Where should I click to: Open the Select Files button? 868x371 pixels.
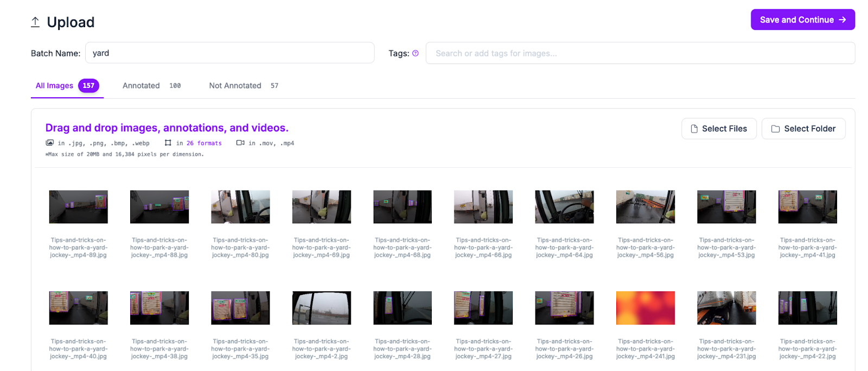(719, 129)
